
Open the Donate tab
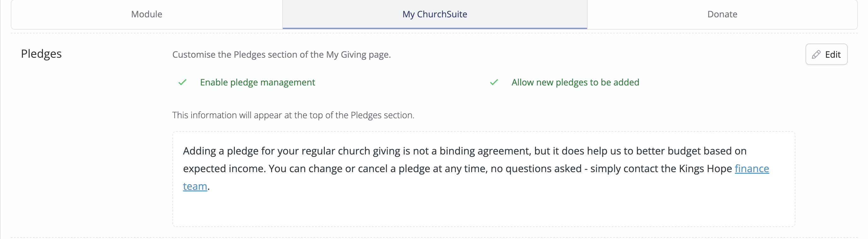[x=722, y=14]
